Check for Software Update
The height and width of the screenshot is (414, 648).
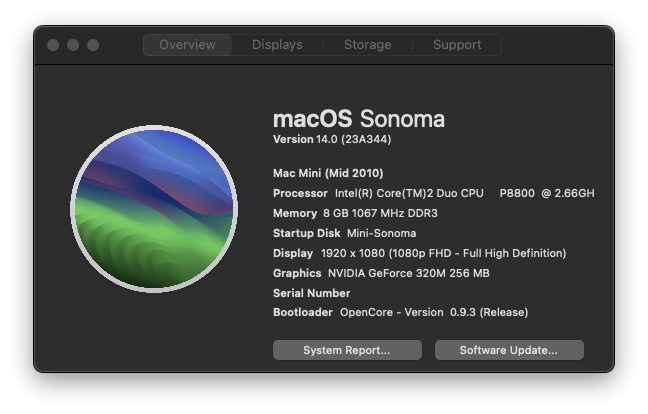pos(509,350)
